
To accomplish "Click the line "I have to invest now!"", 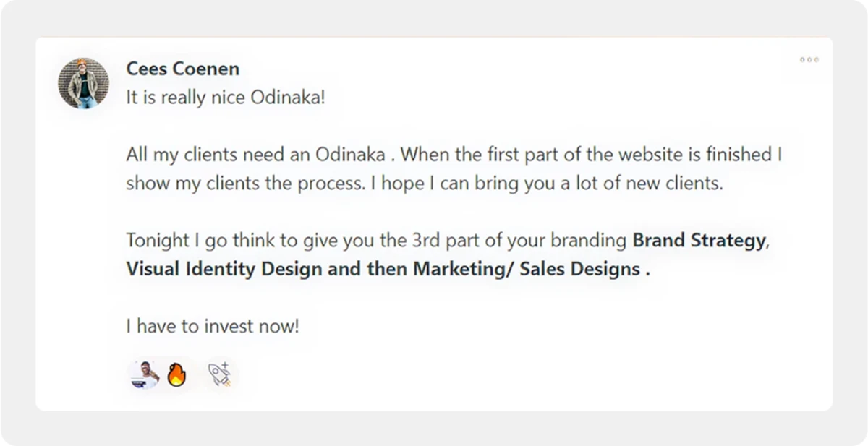I will pyautogui.click(x=212, y=326).
